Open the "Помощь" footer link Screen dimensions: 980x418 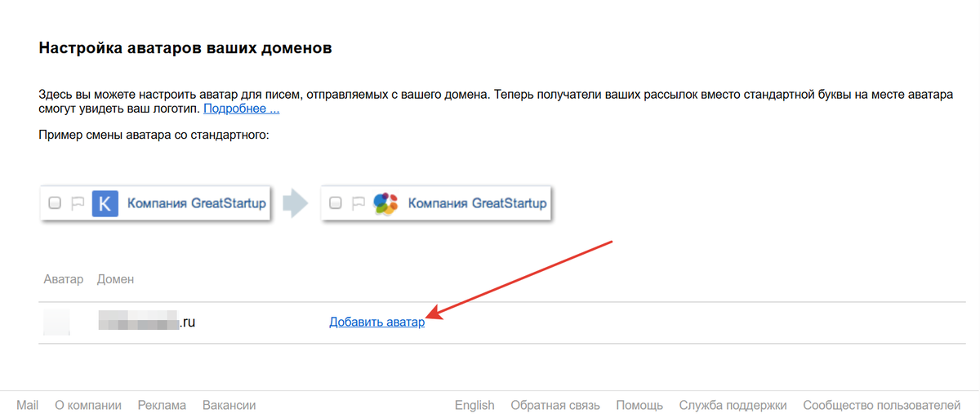639,405
